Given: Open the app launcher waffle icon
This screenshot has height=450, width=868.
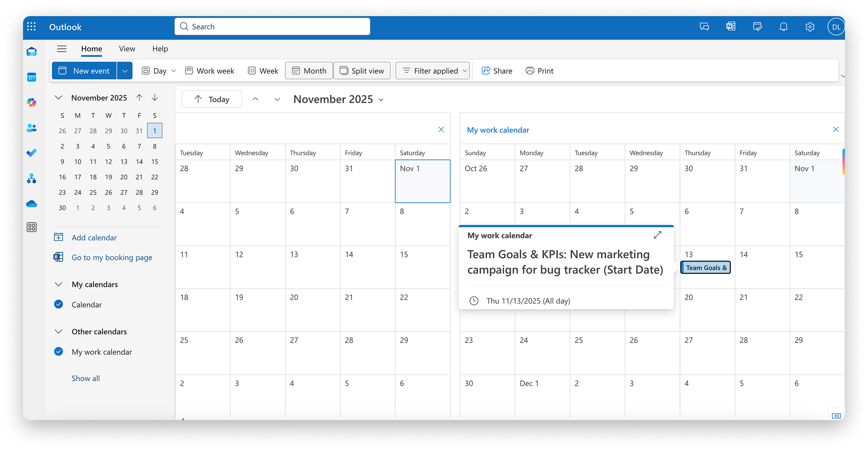Looking at the screenshot, I should pyautogui.click(x=31, y=27).
